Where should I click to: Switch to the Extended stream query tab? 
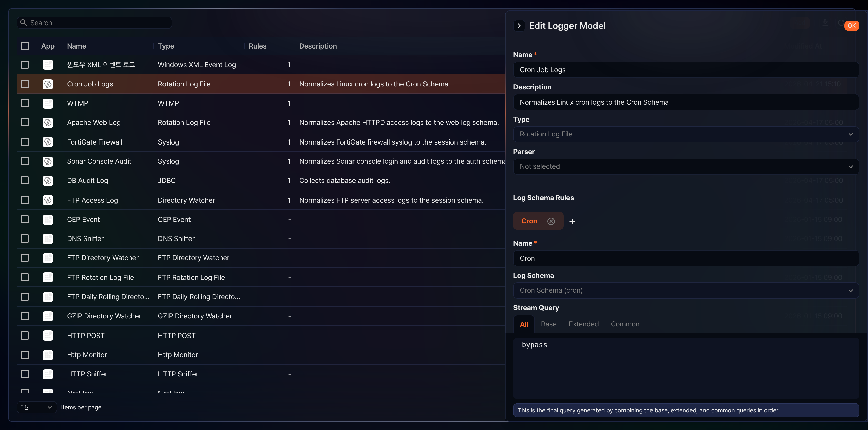[584, 324]
